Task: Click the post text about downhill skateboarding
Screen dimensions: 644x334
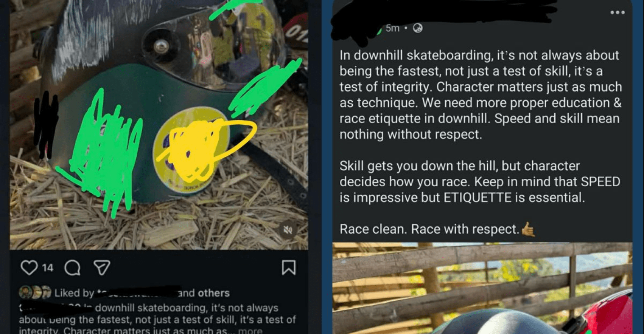Action: pyautogui.click(x=481, y=142)
